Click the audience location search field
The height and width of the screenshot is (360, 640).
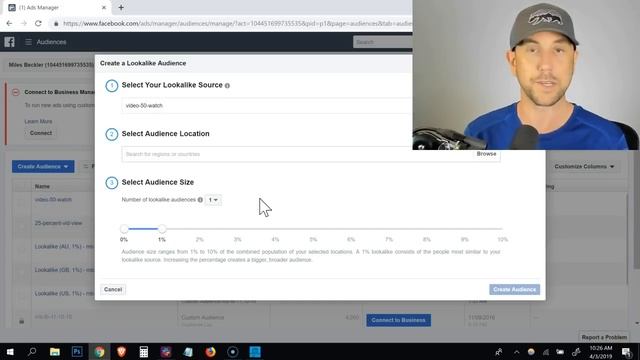click(297, 154)
